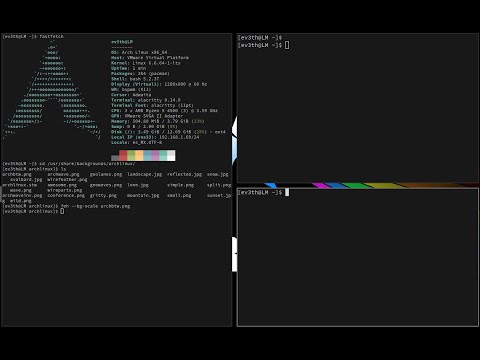Click 'simple.png' in the ls listing
Viewport: 480px width, 360px height.
point(180,185)
